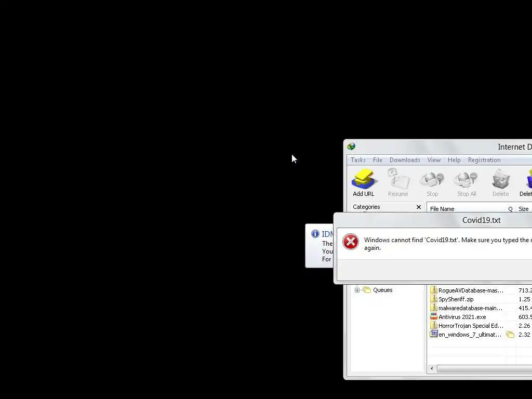Click queue folder icon in en_windows_7 row

point(510,335)
